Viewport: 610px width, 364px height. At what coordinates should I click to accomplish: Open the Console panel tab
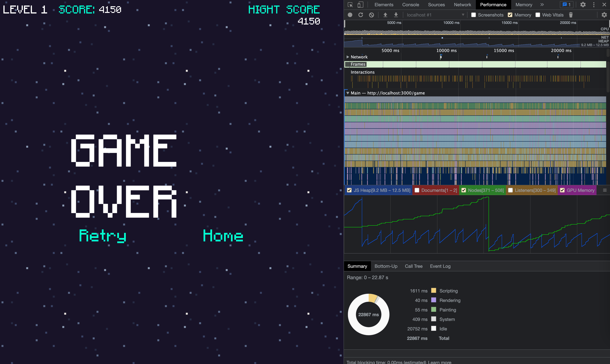[410, 5]
